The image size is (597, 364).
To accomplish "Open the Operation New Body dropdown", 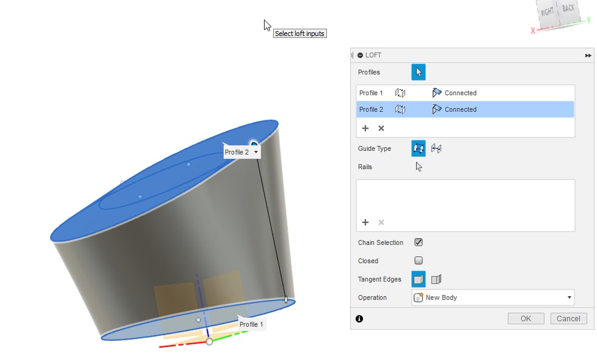I will pyautogui.click(x=493, y=297).
